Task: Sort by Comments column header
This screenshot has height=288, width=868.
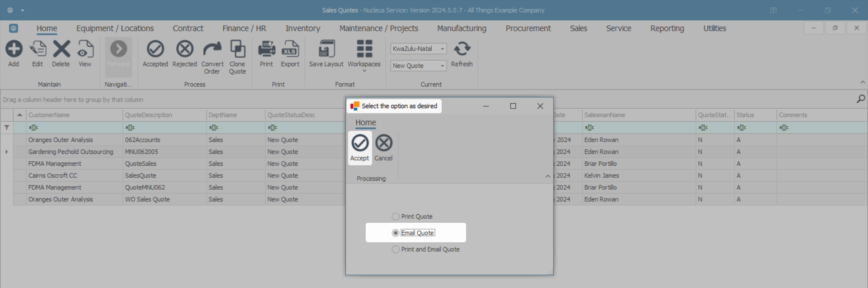Action: 821,115
